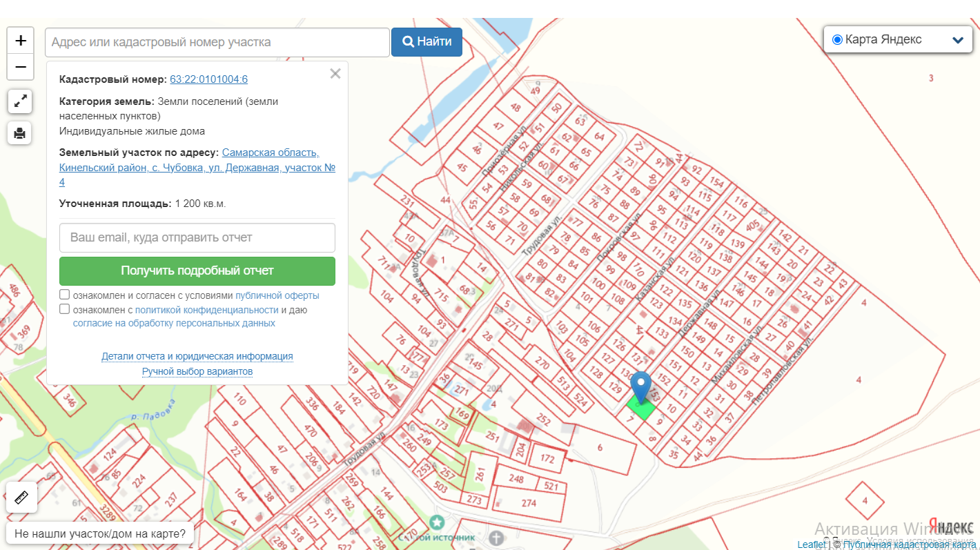This screenshot has width=980, height=550.
Task: Check the privacy policy consent checkbox
Action: pyautogui.click(x=65, y=309)
